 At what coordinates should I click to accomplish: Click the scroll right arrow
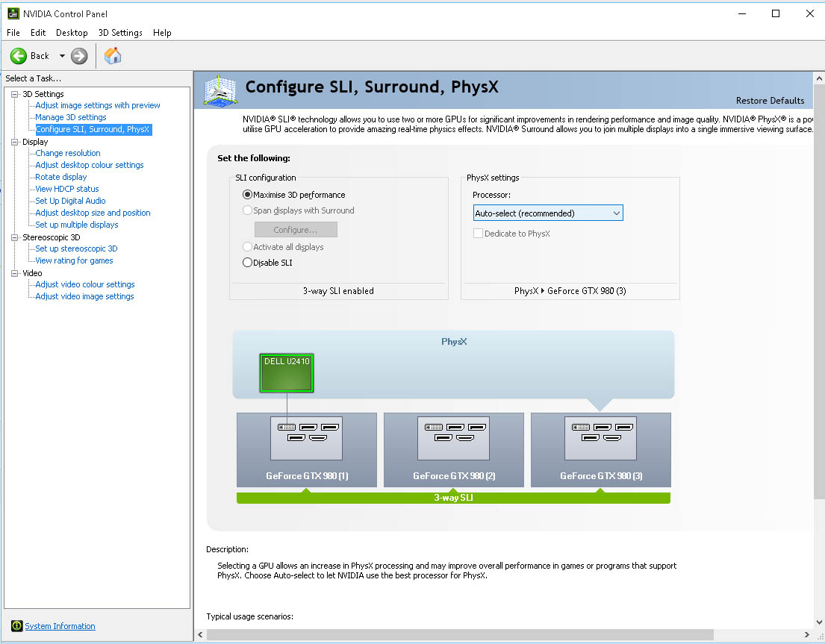point(806,634)
